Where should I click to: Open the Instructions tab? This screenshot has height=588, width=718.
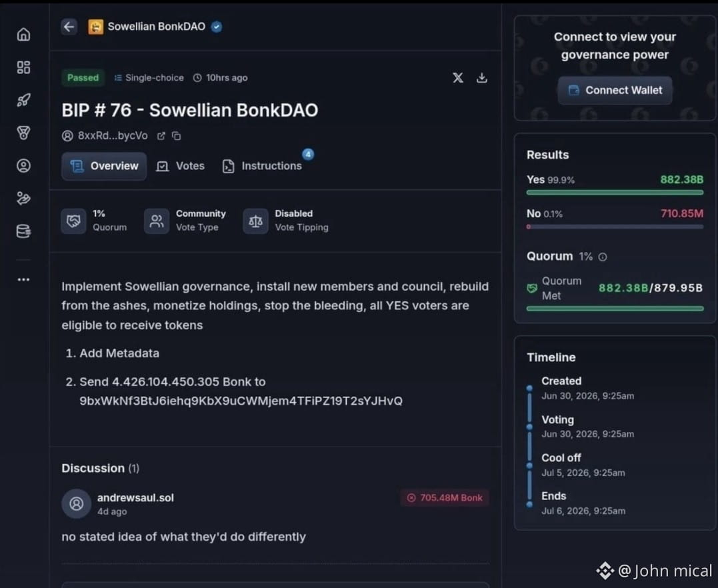263,166
